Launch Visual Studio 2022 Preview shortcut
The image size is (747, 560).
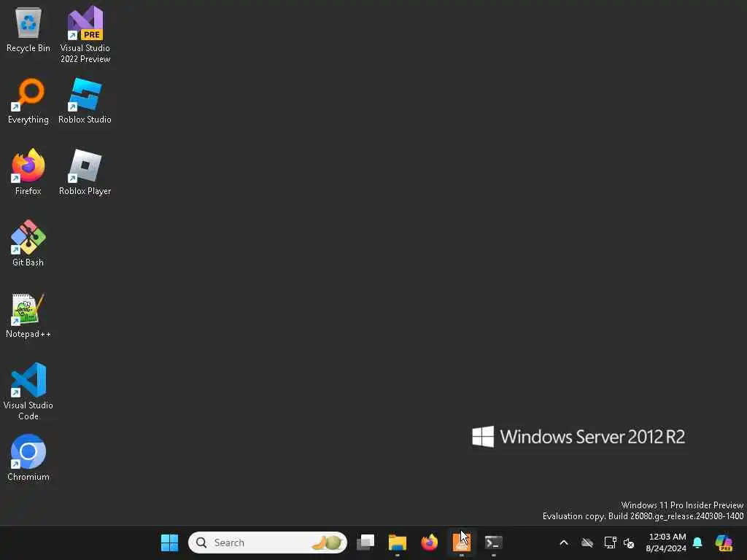pyautogui.click(x=85, y=34)
